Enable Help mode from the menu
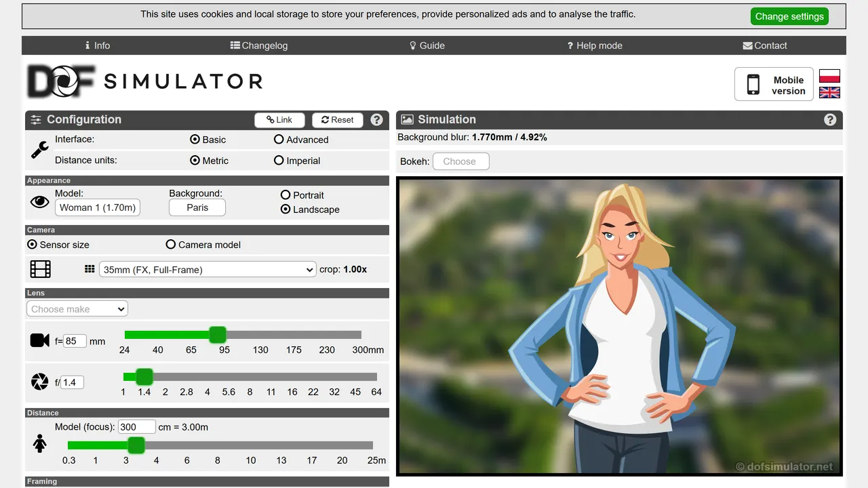The height and width of the screenshot is (488, 868). (x=595, y=45)
